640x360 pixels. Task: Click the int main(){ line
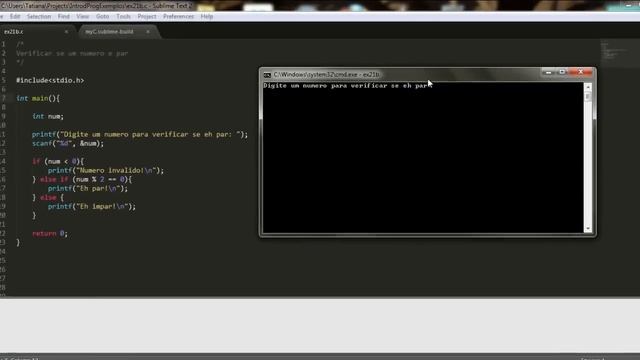coord(38,98)
